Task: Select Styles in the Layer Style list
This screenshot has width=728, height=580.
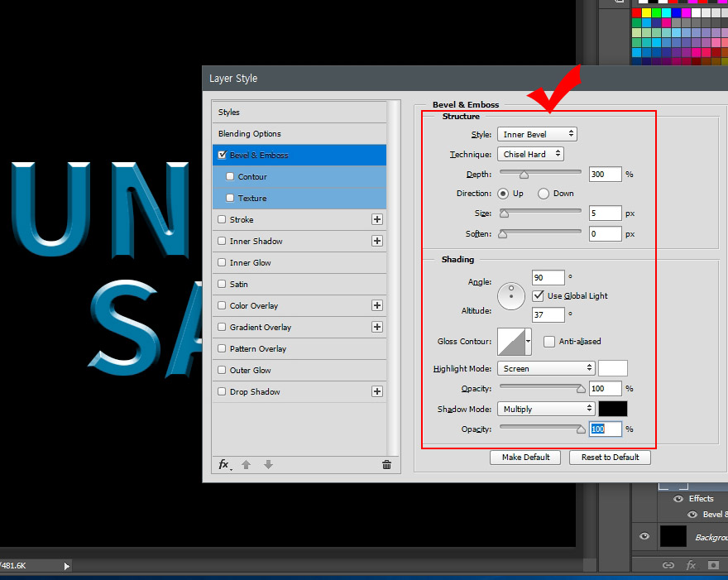Action: pos(299,112)
